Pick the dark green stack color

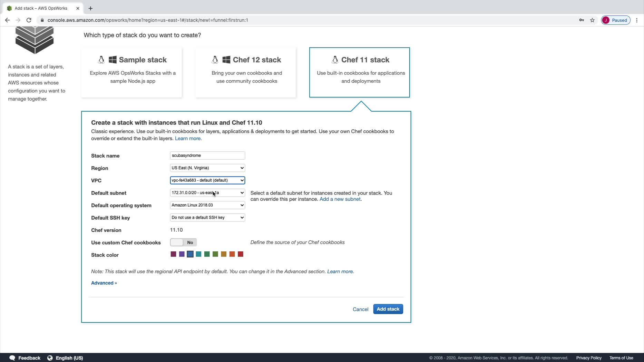pyautogui.click(x=207, y=254)
